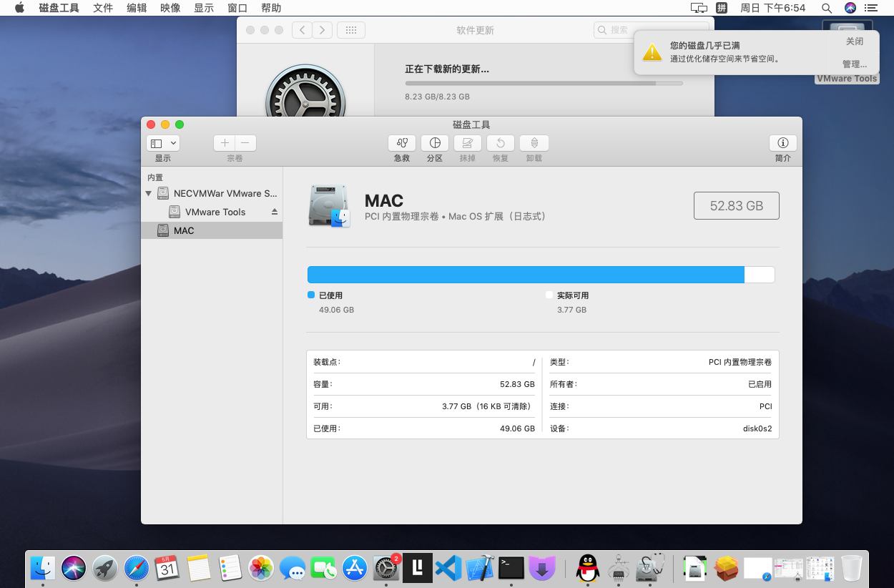This screenshot has width=894, height=588.
Task: Select the MAC volume in sidebar
Action: point(212,230)
